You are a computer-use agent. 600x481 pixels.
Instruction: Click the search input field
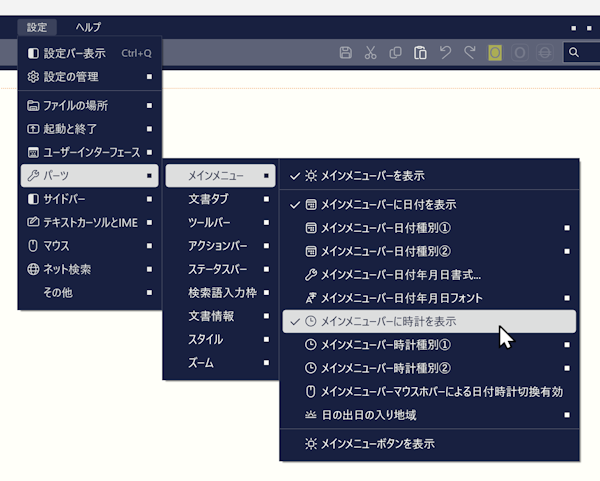pos(585,52)
